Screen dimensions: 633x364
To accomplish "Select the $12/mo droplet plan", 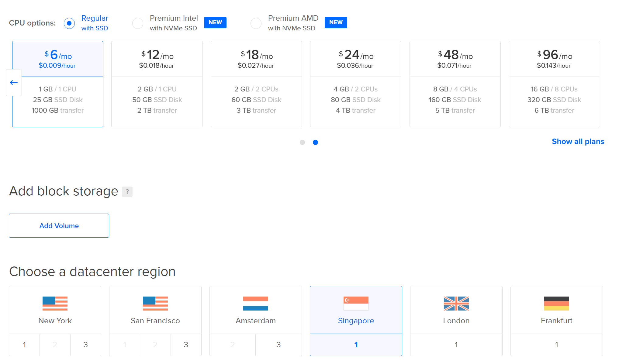I will (157, 84).
